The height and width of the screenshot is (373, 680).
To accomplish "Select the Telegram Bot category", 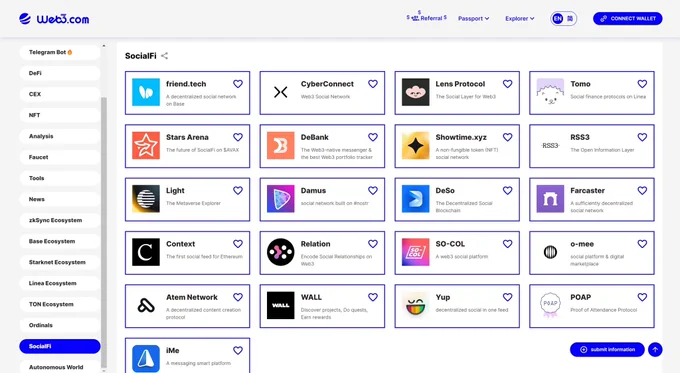I will point(60,52).
